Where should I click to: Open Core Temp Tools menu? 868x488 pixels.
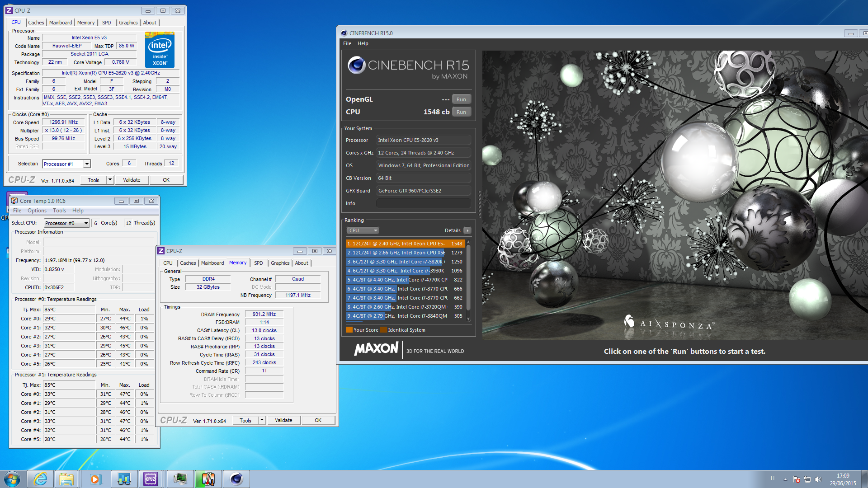(60, 211)
